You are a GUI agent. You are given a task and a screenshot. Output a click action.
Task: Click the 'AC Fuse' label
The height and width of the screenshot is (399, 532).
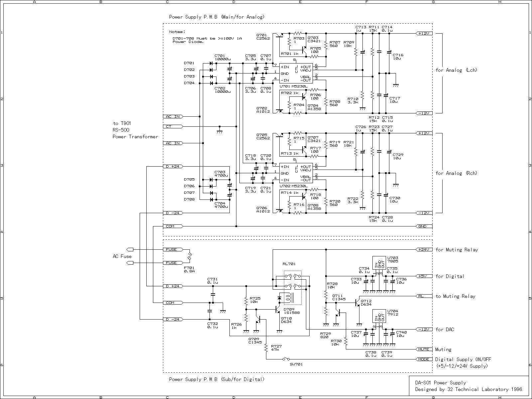click(x=122, y=256)
